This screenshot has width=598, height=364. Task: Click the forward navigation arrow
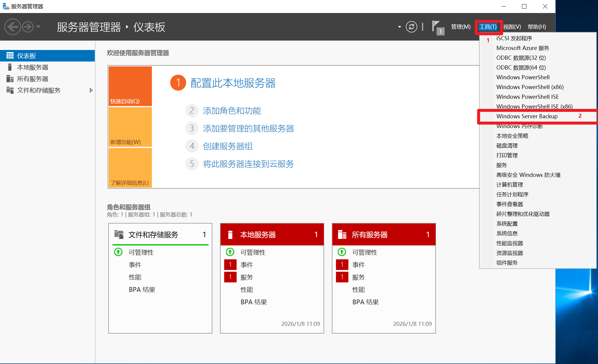28,27
